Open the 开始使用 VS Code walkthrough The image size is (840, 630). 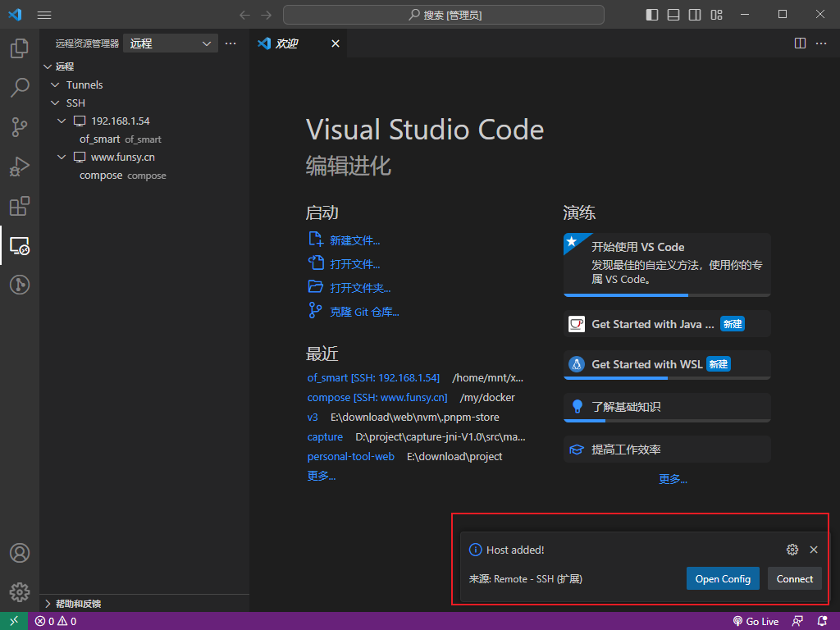click(x=667, y=265)
